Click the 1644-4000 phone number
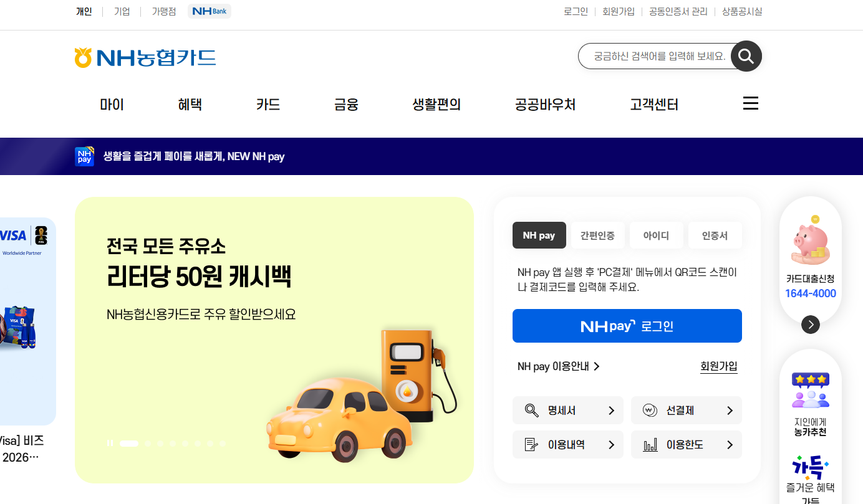The width and height of the screenshot is (863, 504). (x=811, y=293)
